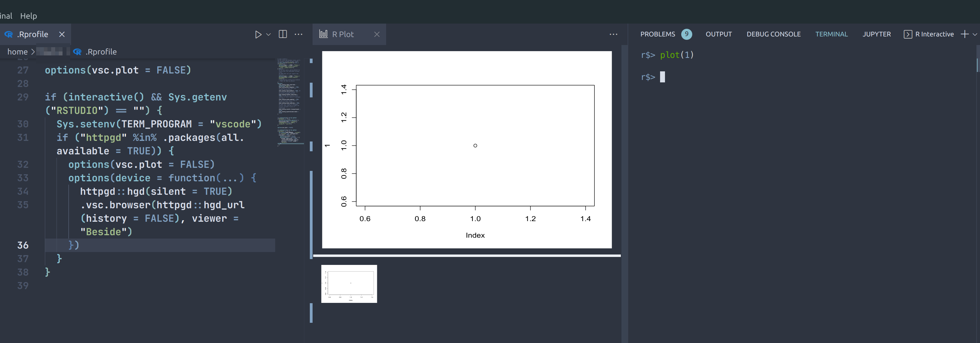This screenshot has width=980, height=343.
Task: Switch to the JUPYTER tab
Action: [x=876, y=34]
